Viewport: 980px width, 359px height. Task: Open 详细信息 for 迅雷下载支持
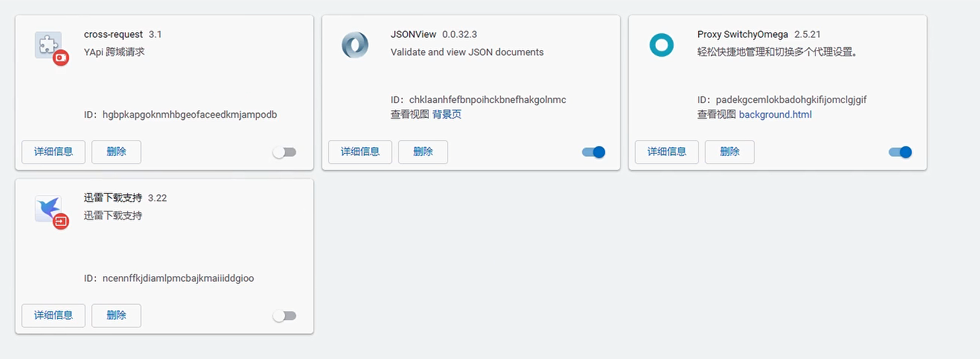tap(54, 315)
